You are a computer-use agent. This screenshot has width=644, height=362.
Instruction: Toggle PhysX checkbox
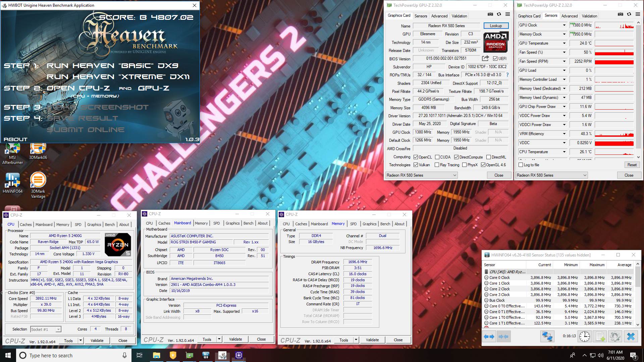tap(464, 165)
